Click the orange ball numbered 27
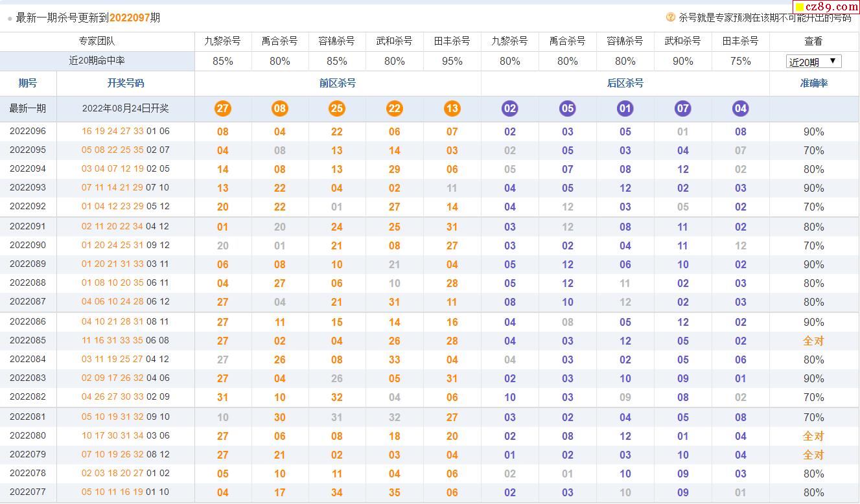 222,108
